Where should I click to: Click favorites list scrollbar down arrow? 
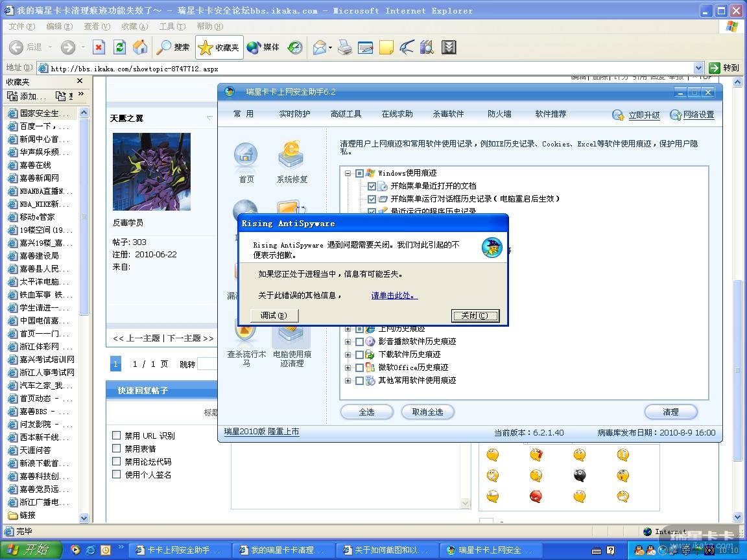tap(84, 518)
